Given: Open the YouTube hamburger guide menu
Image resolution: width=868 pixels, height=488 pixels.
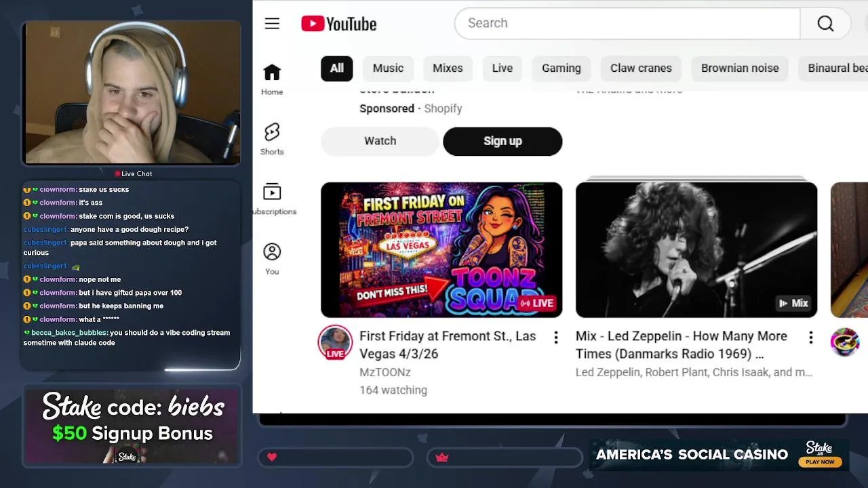Looking at the screenshot, I should click(x=272, y=24).
